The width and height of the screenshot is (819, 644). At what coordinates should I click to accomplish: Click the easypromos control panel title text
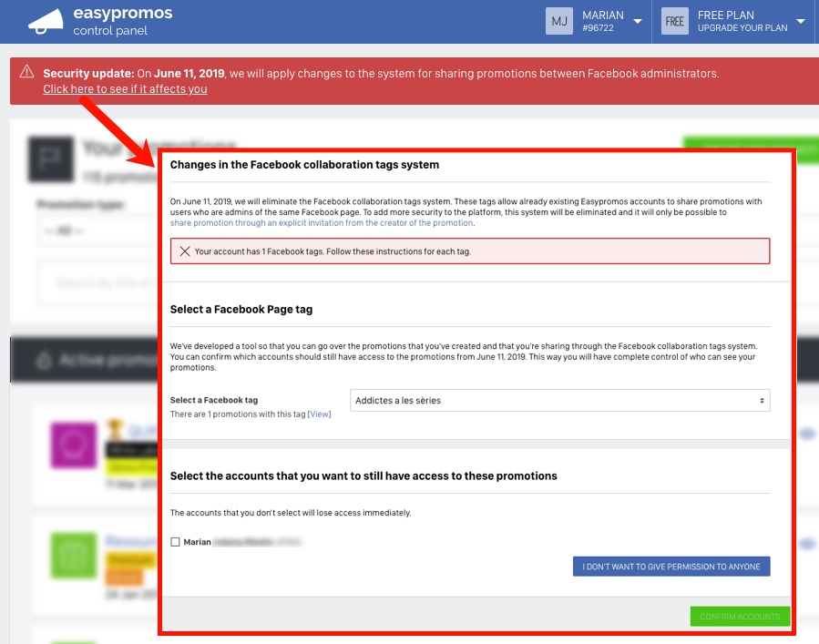123,21
